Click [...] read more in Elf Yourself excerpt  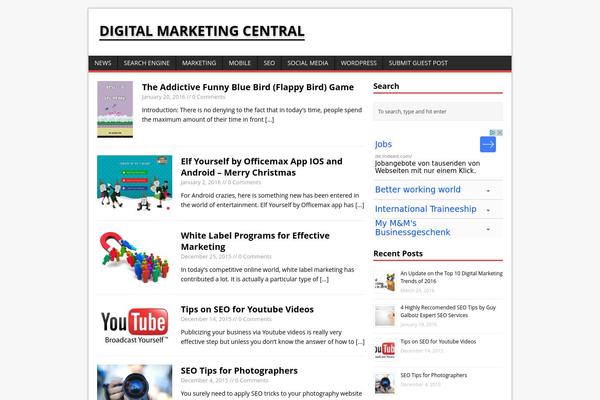coord(360,205)
